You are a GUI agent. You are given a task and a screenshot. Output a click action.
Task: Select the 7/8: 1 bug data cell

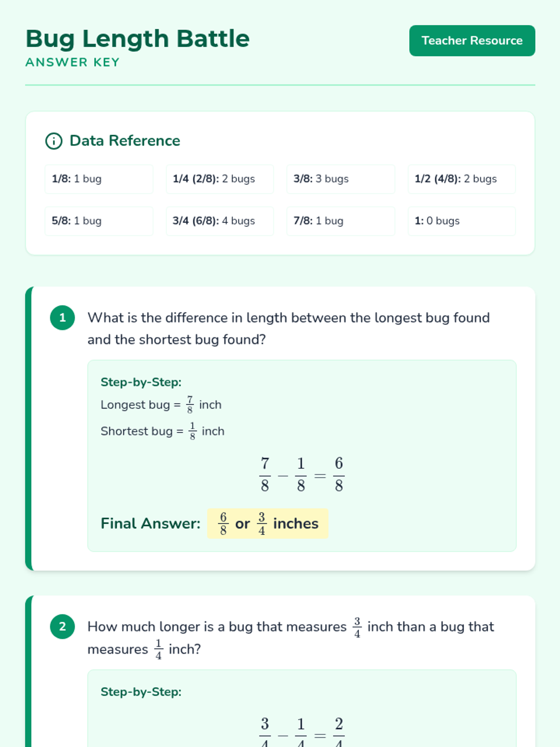click(340, 221)
